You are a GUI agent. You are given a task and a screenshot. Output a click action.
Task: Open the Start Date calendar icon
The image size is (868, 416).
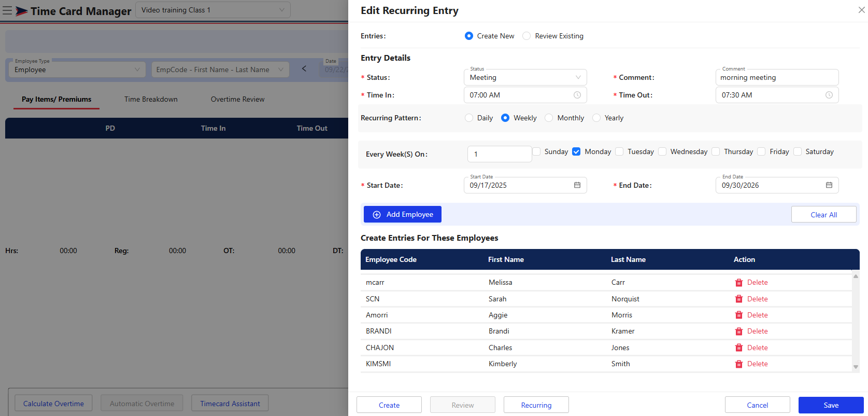coord(577,185)
